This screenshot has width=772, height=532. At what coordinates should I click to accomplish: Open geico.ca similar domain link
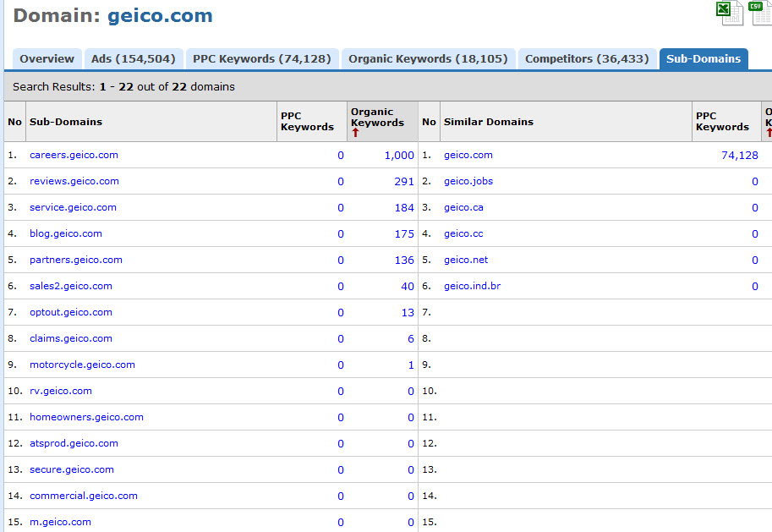(463, 207)
